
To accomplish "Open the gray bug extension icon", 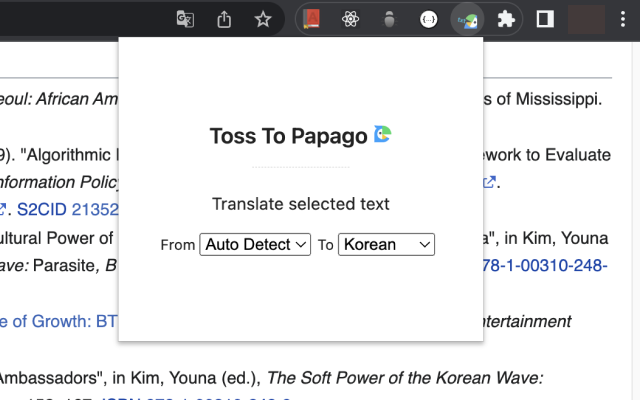I will (x=389, y=19).
